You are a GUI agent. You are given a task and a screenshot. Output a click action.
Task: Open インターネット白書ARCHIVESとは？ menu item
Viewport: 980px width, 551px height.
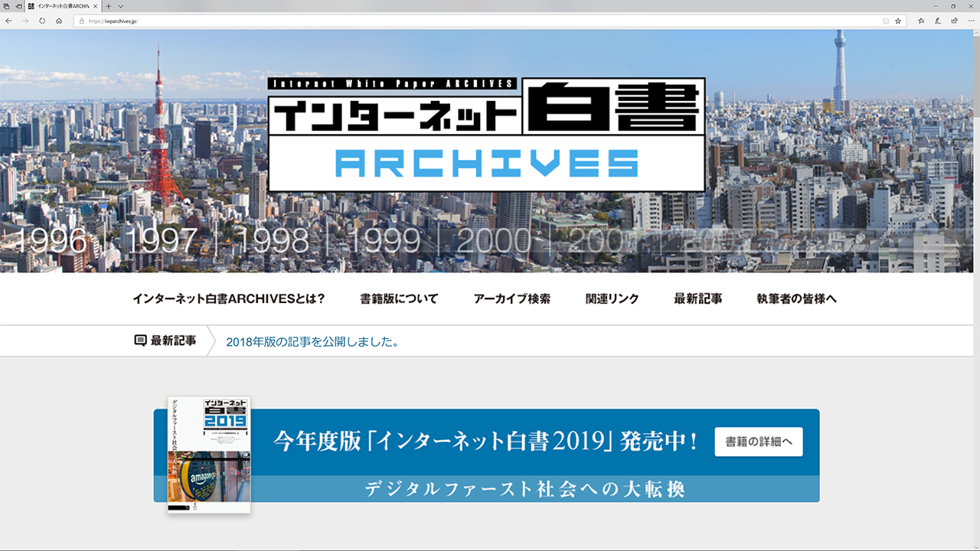(229, 298)
